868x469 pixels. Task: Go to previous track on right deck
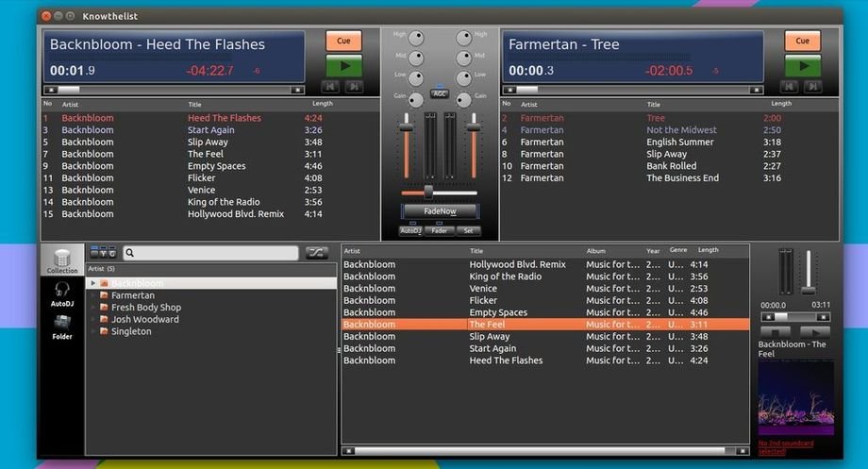pyautogui.click(x=789, y=87)
